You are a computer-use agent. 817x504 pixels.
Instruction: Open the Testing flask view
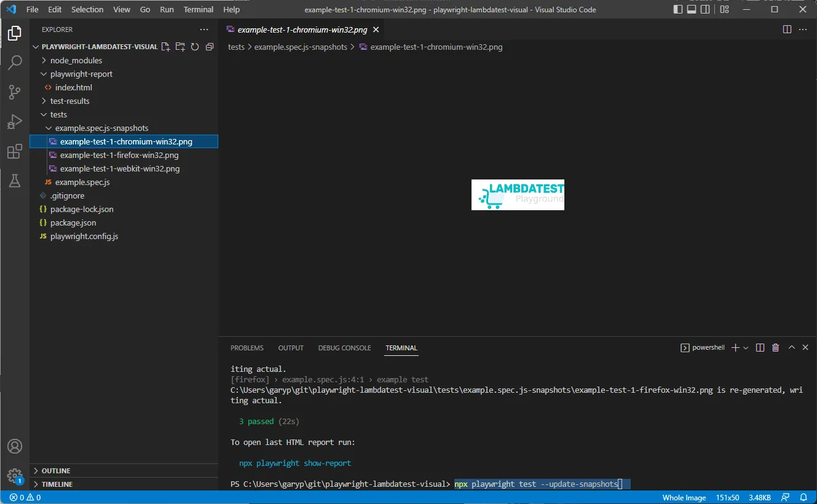coord(15,181)
